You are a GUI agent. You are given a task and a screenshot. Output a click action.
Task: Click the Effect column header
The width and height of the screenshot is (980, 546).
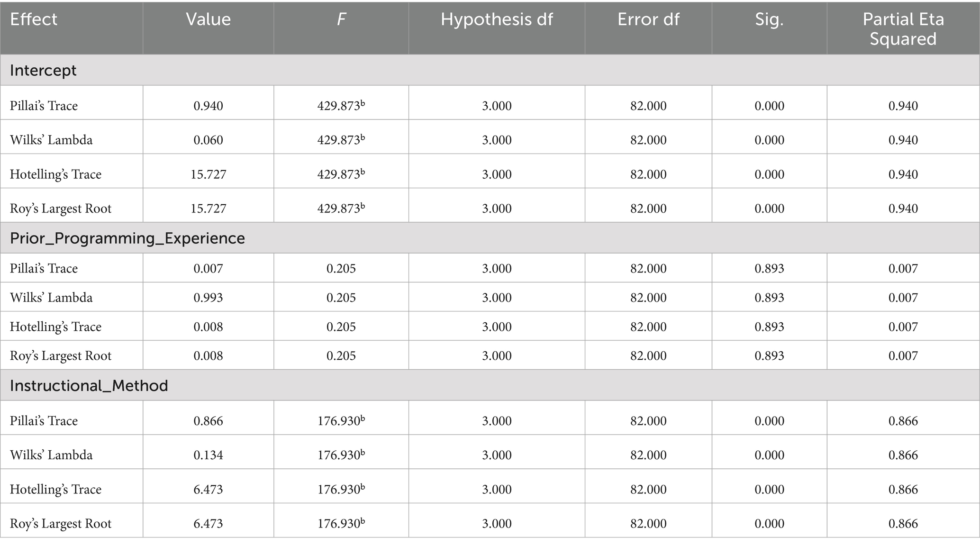[x=34, y=19]
